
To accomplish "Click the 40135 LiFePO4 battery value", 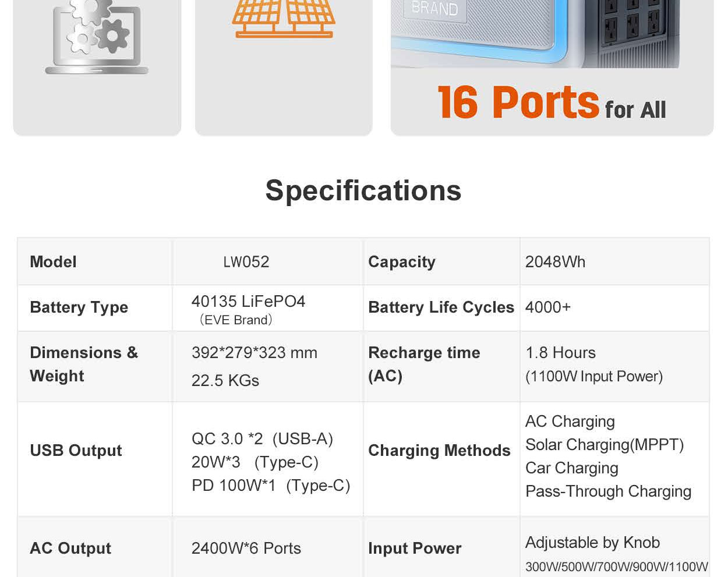I will point(248,302).
